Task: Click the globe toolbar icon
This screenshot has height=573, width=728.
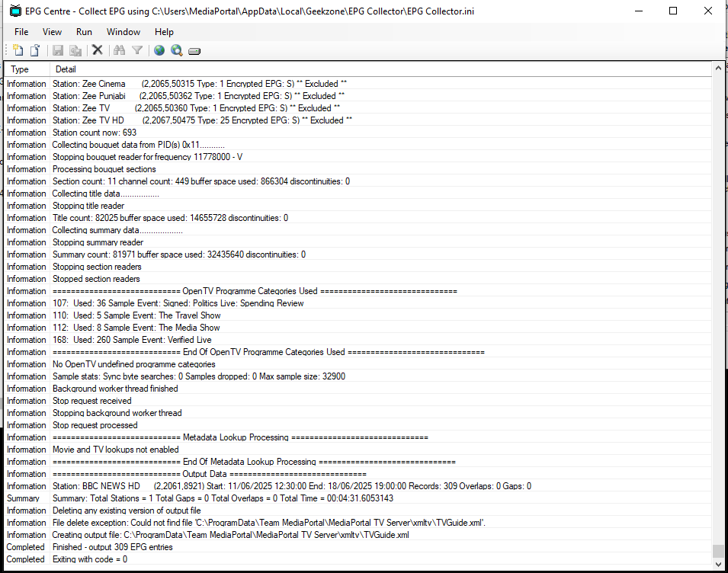Action: tap(159, 50)
